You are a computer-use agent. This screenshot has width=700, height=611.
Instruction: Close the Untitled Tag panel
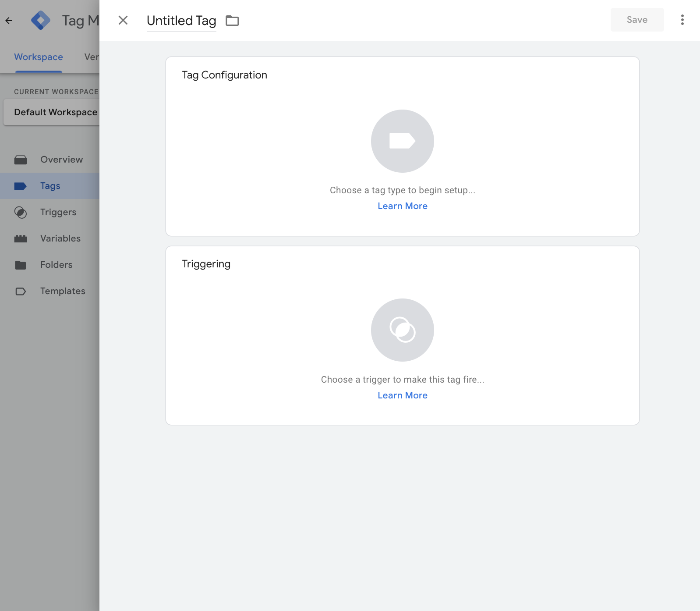123,20
